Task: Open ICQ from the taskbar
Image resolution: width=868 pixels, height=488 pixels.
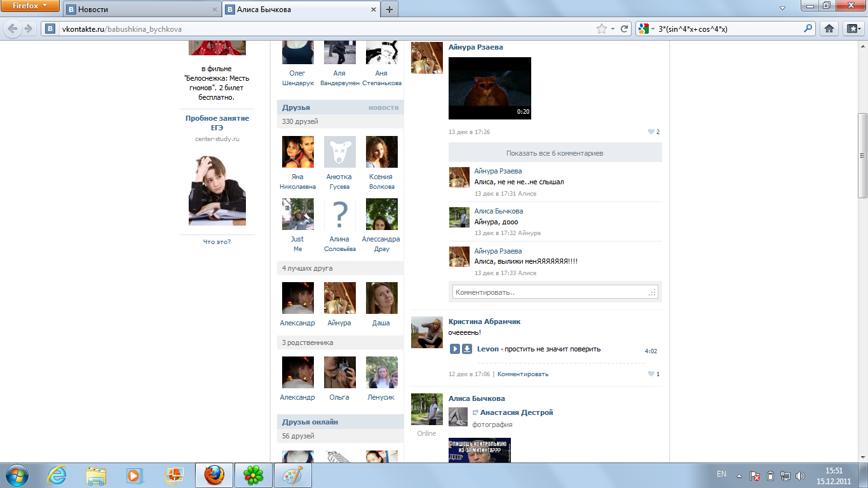Action: tap(254, 475)
